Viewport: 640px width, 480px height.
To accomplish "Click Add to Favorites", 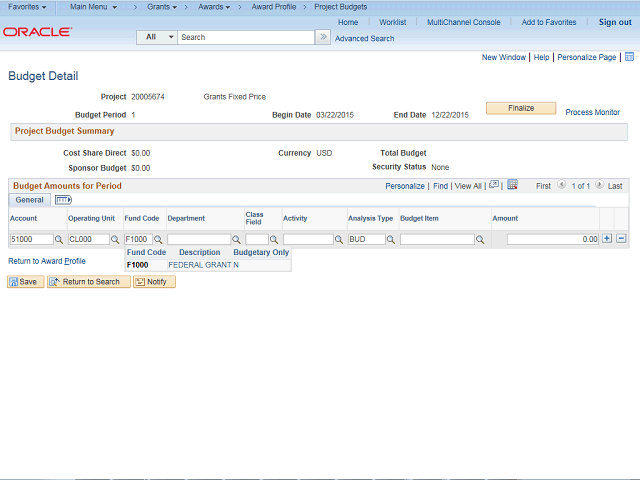I will coord(549,22).
